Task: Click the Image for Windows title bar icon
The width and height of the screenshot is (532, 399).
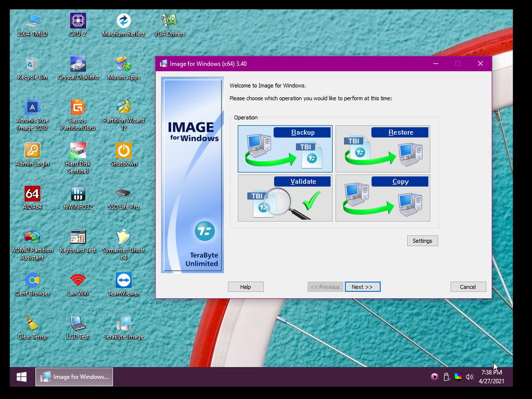Action: click(x=164, y=64)
